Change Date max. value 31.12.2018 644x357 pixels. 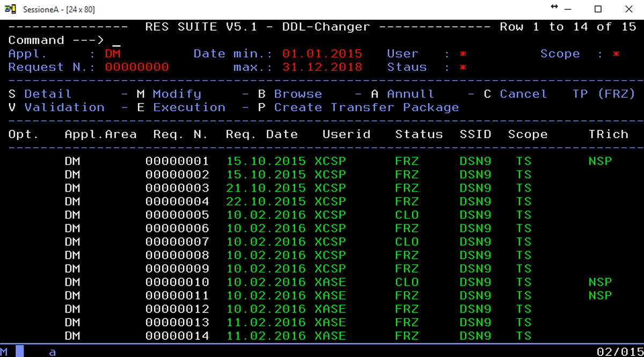pos(323,67)
